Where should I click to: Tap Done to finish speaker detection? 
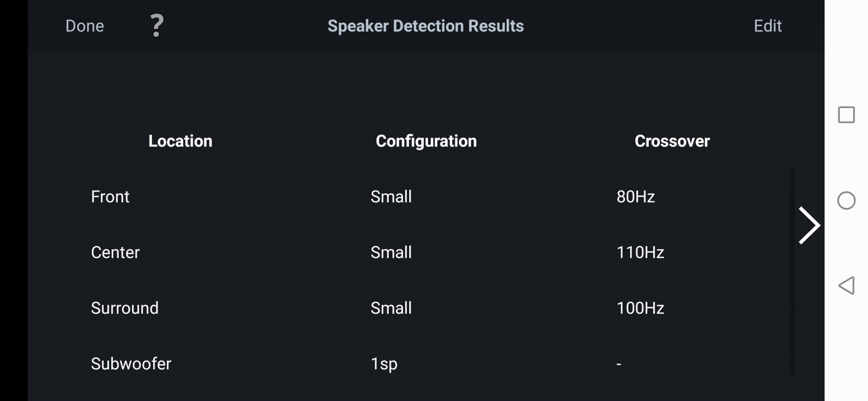(x=85, y=26)
